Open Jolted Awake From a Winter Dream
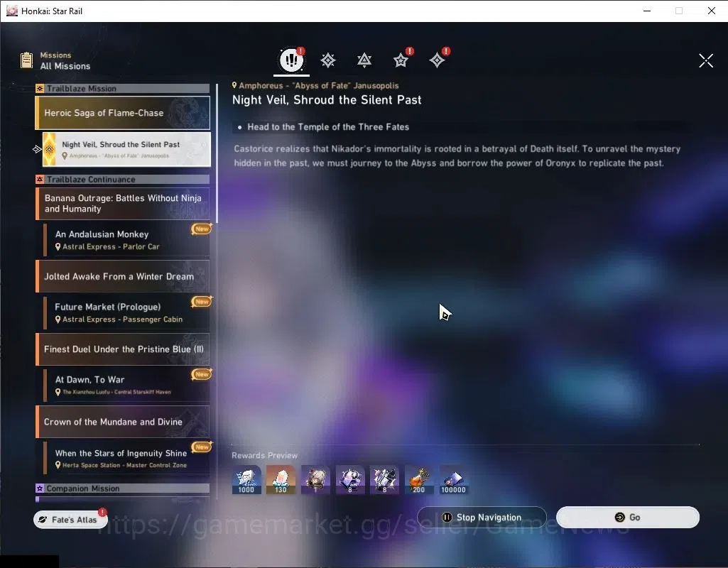The image size is (728, 568). pos(123,277)
